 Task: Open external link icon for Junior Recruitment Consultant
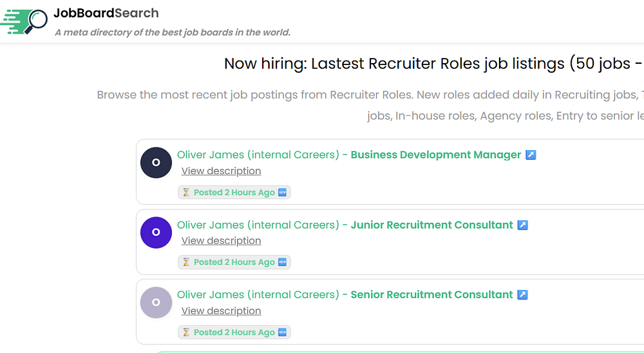click(x=523, y=225)
